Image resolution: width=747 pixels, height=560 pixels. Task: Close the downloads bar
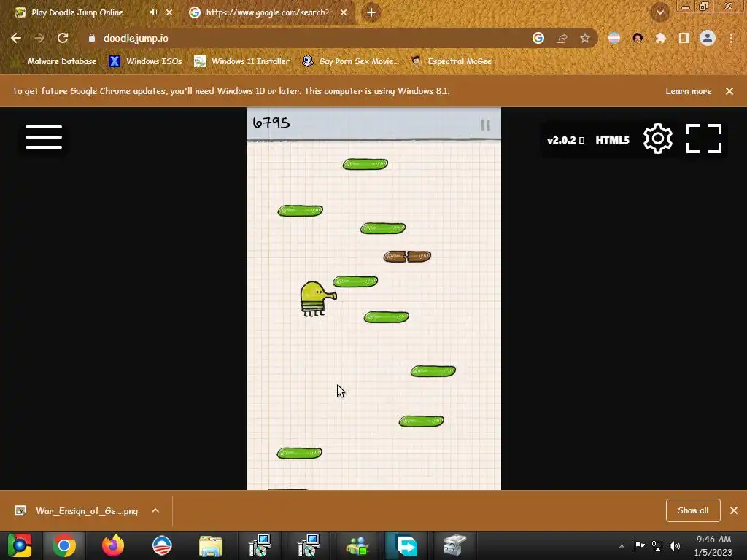pyautogui.click(x=734, y=510)
